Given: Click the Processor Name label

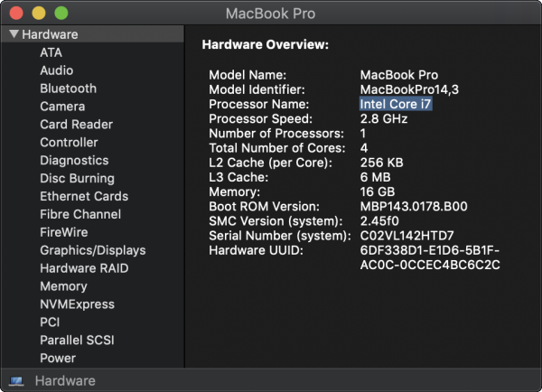Looking at the screenshot, I should click(x=259, y=104).
